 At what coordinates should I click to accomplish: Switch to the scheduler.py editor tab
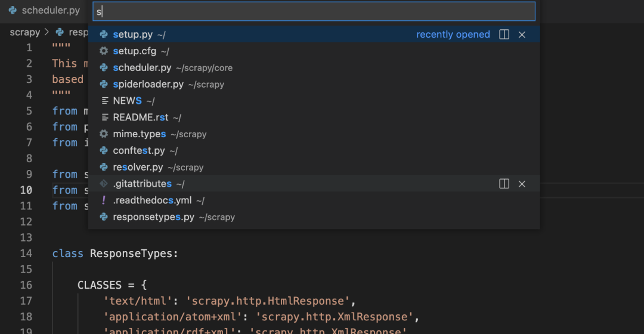click(44, 11)
